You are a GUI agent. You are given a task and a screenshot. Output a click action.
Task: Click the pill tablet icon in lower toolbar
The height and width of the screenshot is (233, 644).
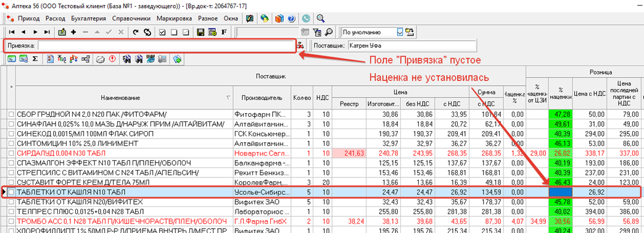100,59
